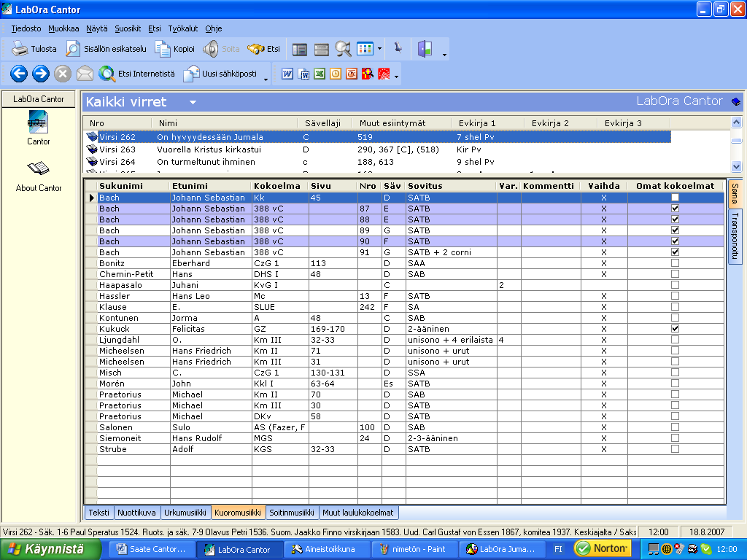Check Omat kokoelmat for Bonitz row

point(675,262)
